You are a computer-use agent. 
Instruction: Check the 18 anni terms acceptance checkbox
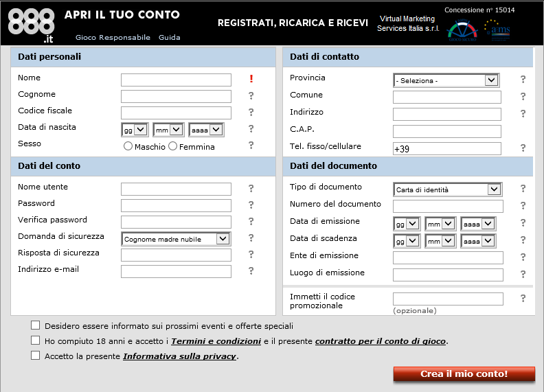coord(36,340)
